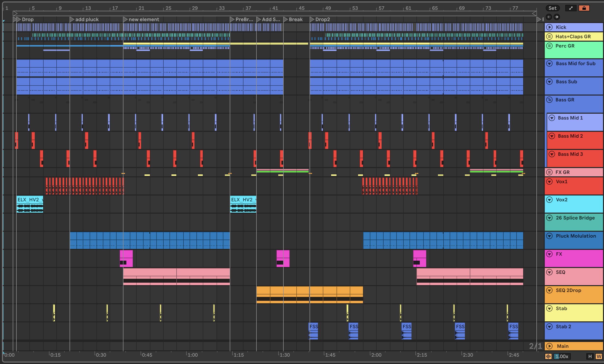This screenshot has width=604, height=364.
Task: Toggle the automation lock icon
Action: click(x=584, y=8)
